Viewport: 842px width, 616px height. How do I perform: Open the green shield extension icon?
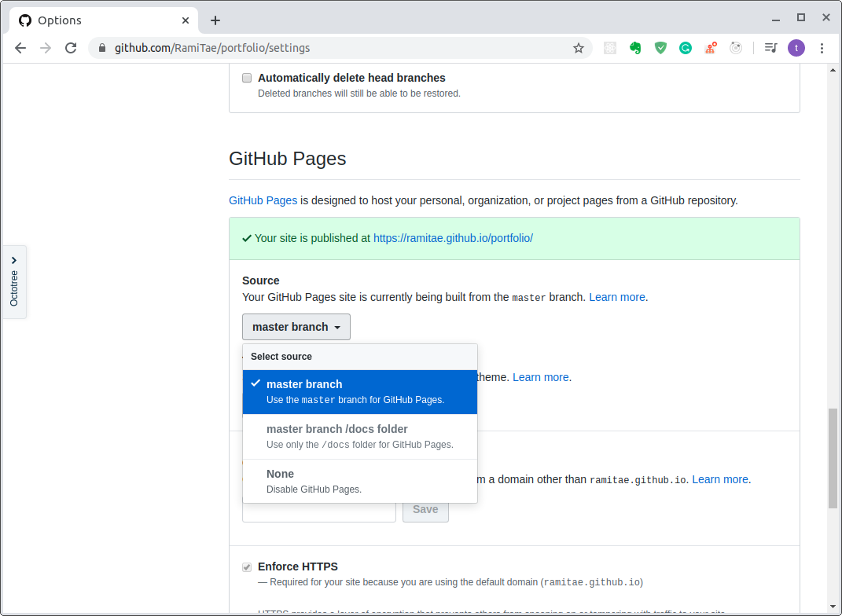coord(660,48)
